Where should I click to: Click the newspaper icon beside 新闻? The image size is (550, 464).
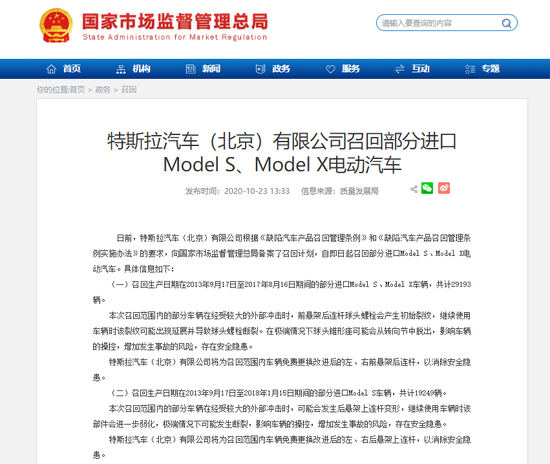190,69
